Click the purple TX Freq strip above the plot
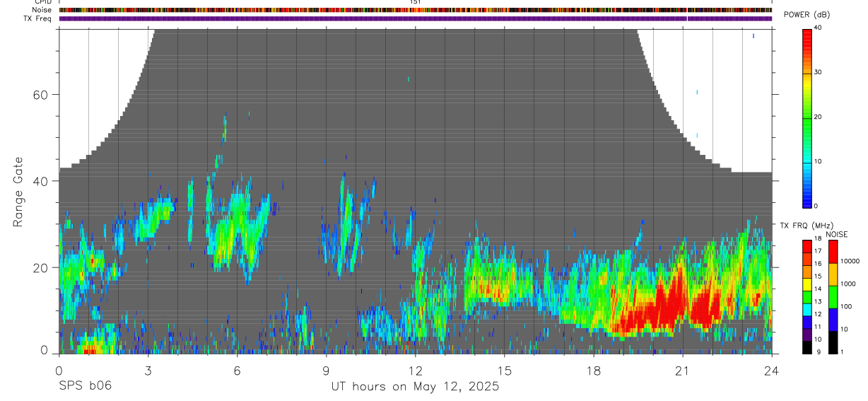The height and width of the screenshot is (401, 868). pos(416,19)
